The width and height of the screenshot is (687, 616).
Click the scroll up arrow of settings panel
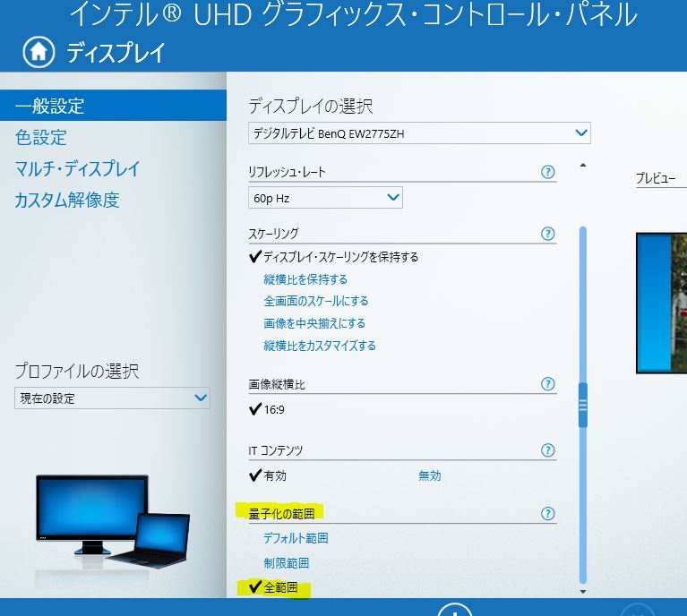[x=583, y=165]
